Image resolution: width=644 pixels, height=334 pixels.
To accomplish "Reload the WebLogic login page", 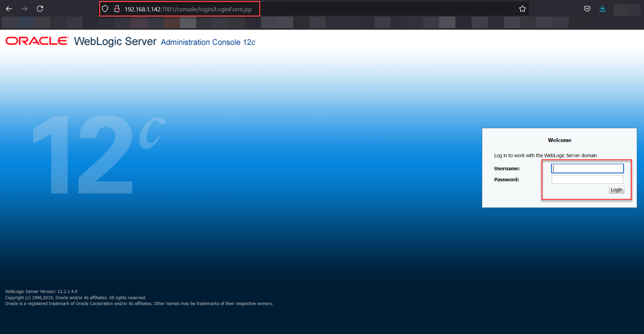I will [x=40, y=9].
